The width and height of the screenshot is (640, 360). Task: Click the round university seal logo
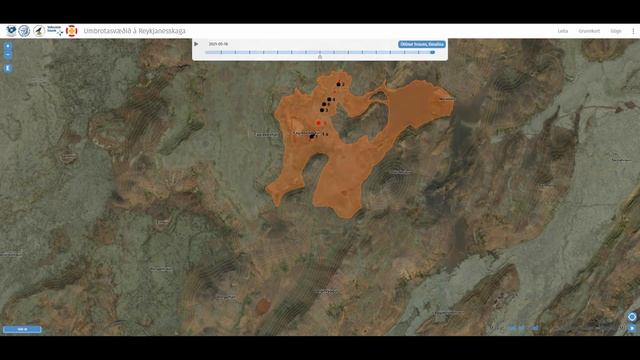tap(24, 31)
